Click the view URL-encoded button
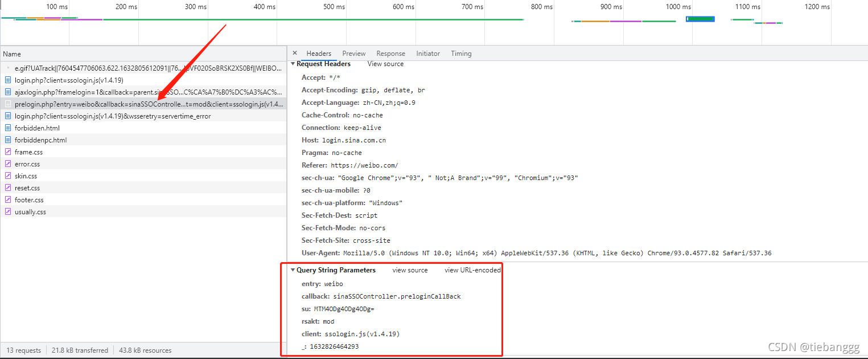 [x=472, y=270]
